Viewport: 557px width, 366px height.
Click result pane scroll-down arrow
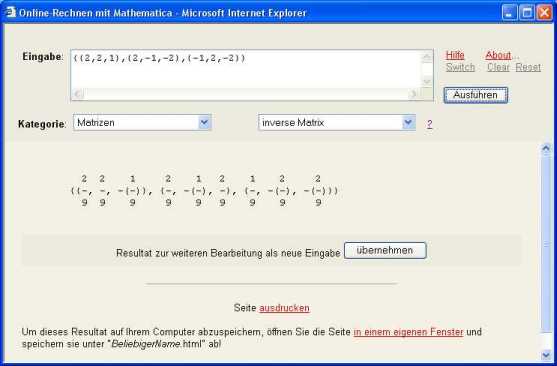(x=546, y=354)
